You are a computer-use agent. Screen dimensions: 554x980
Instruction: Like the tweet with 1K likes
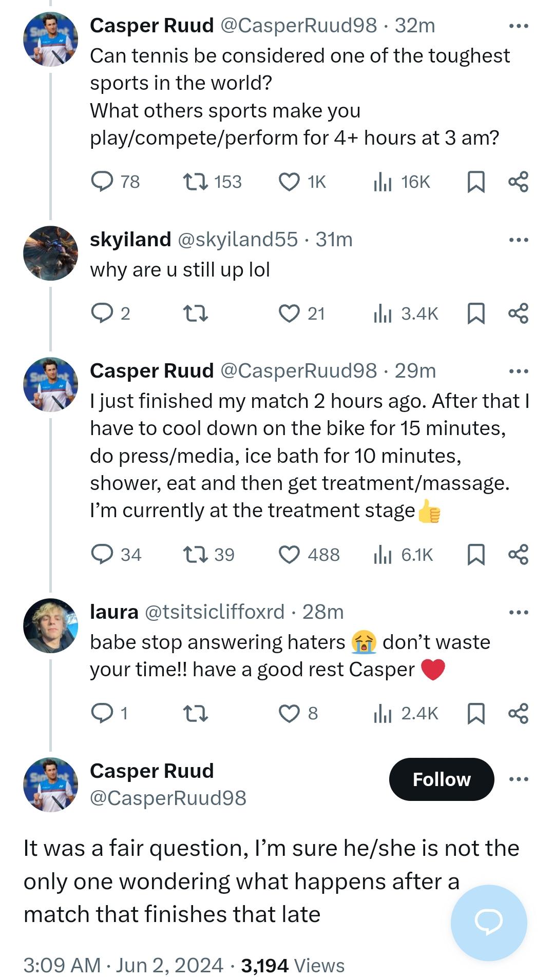(289, 182)
